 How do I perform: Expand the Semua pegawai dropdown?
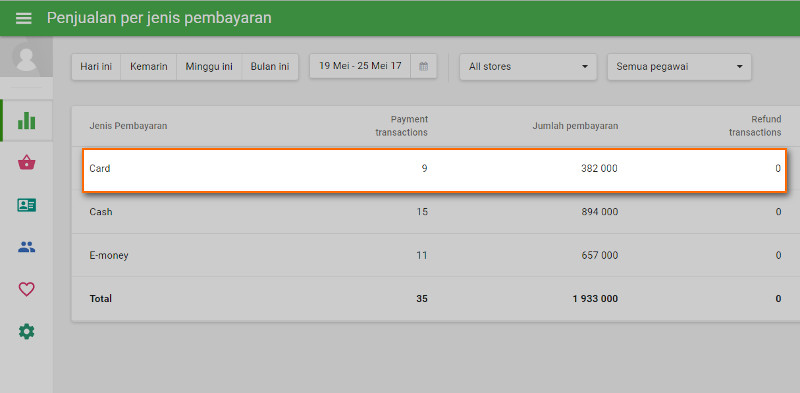[x=679, y=67]
